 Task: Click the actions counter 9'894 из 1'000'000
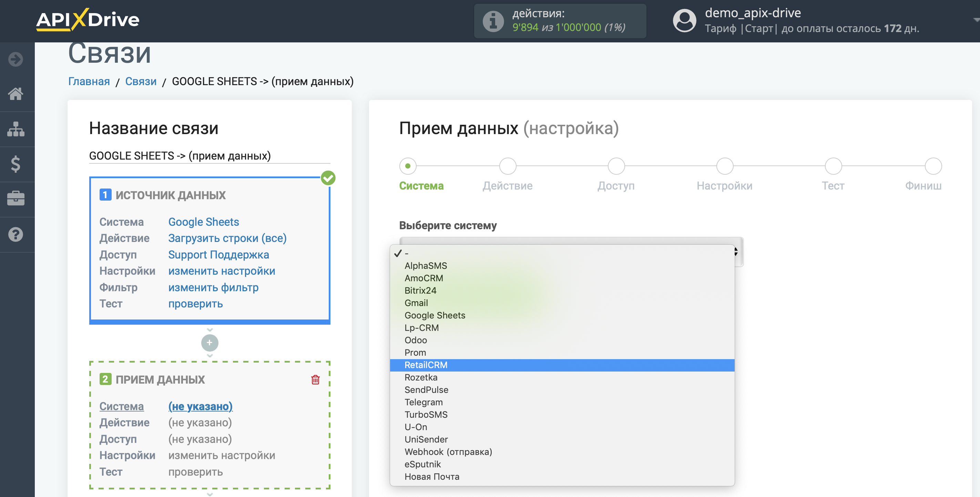pos(569,27)
